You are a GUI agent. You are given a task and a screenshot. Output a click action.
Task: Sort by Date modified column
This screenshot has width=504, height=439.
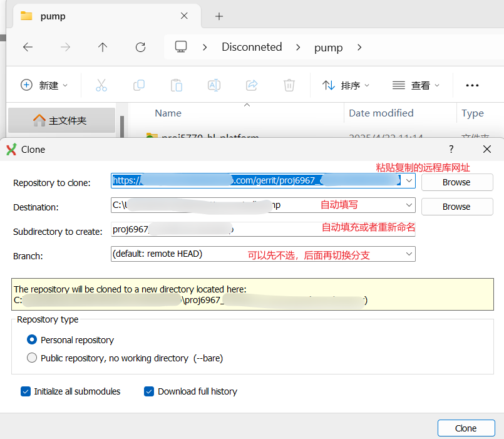click(x=381, y=113)
